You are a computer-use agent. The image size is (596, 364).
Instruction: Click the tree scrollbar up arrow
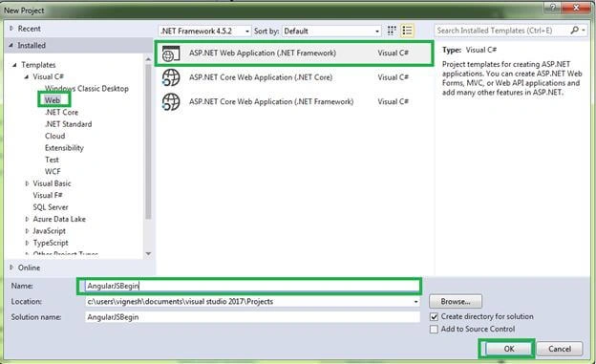(148, 59)
